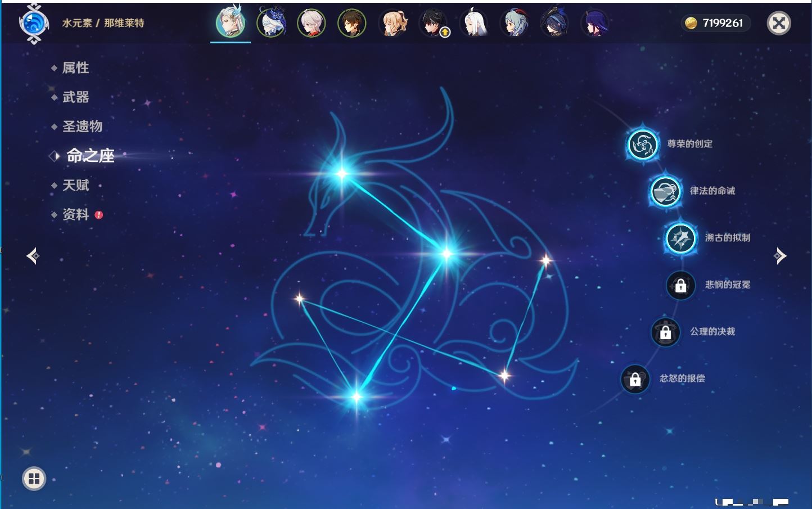Click the 悲悯的冠冕 constellation label
The image size is (812, 509).
pyautogui.click(x=728, y=285)
